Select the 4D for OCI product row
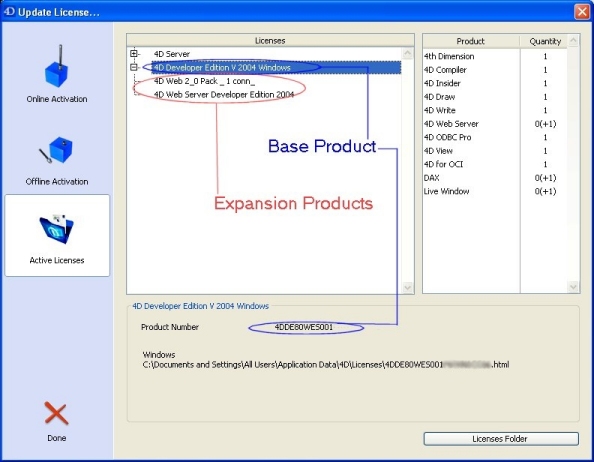Screen dimensions: 594x462 [x=495, y=164]
